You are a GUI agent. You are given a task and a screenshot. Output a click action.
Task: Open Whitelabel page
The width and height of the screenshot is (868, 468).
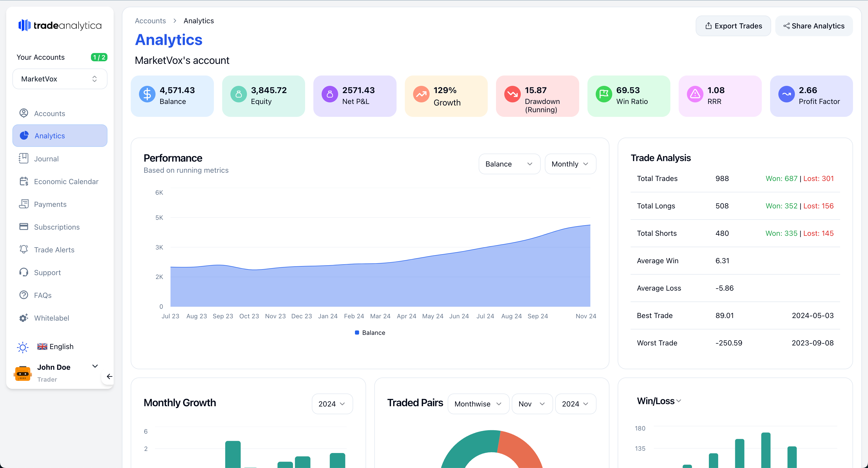click(x=60, y=318)
